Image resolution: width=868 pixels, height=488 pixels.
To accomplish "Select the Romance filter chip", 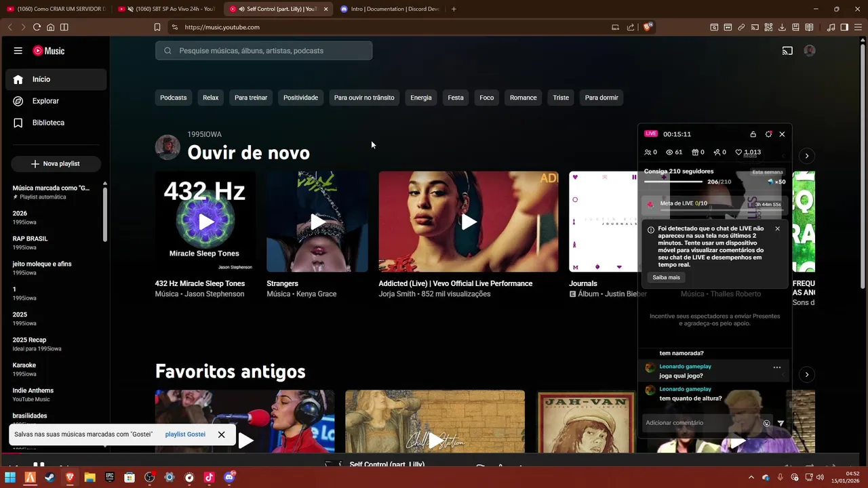I will (x=523, y=98).
